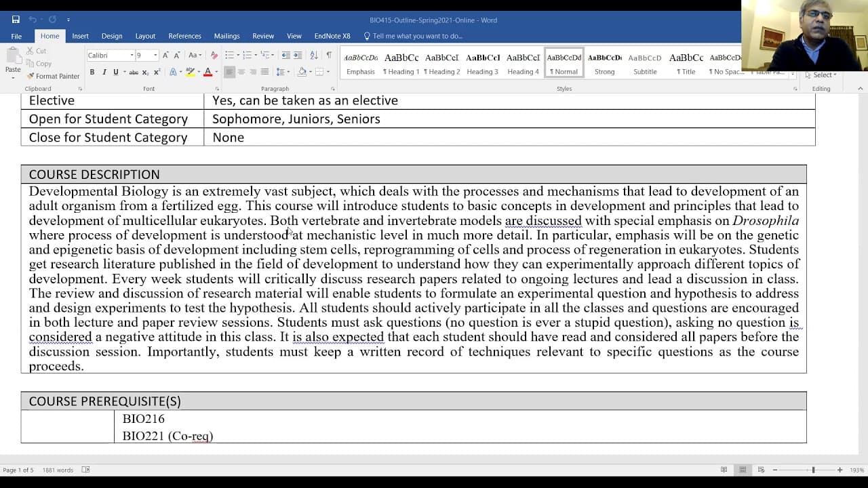The width and height of the screenshot is (868, 488).
Task: Click the word count in status bar
Action: 58,470
